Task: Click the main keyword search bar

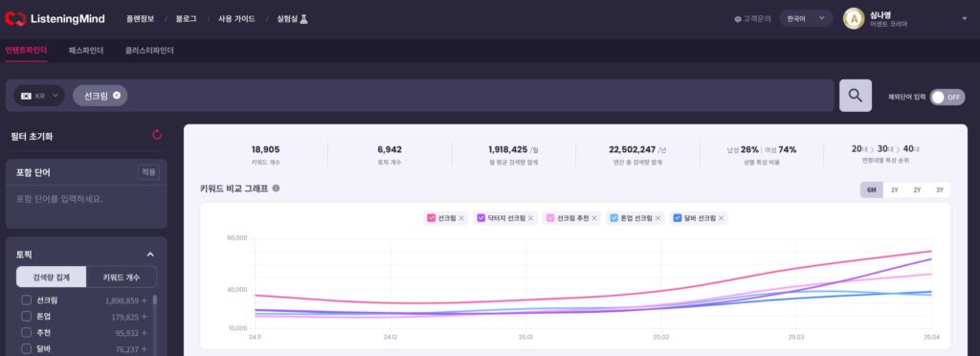Action: point(420,96)
